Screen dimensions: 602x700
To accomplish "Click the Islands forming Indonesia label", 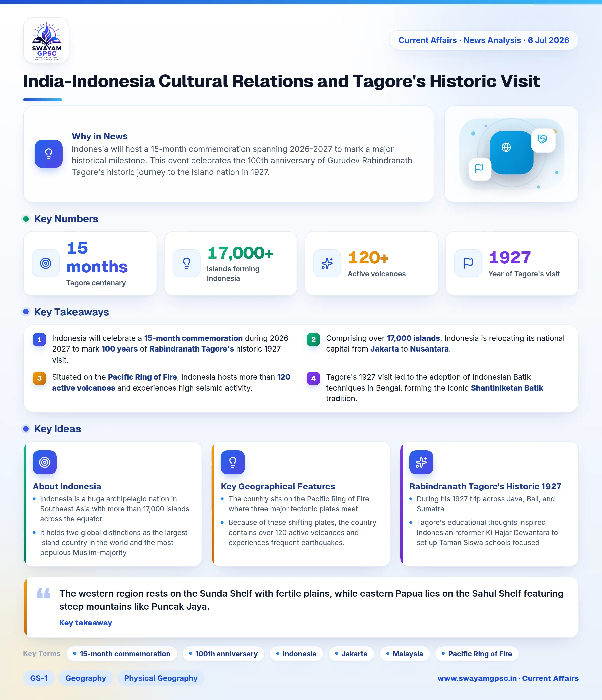I will tap(233, 273).
